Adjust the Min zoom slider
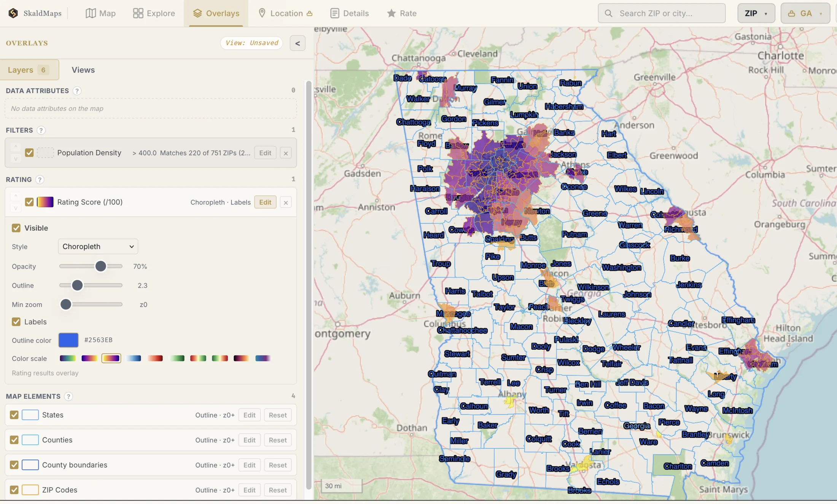The image size is (837, 504). [91, 304]
